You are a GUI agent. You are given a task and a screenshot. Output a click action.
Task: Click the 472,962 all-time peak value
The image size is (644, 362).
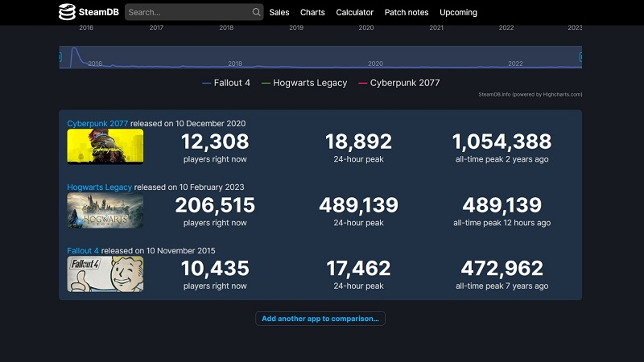point(502,269)
